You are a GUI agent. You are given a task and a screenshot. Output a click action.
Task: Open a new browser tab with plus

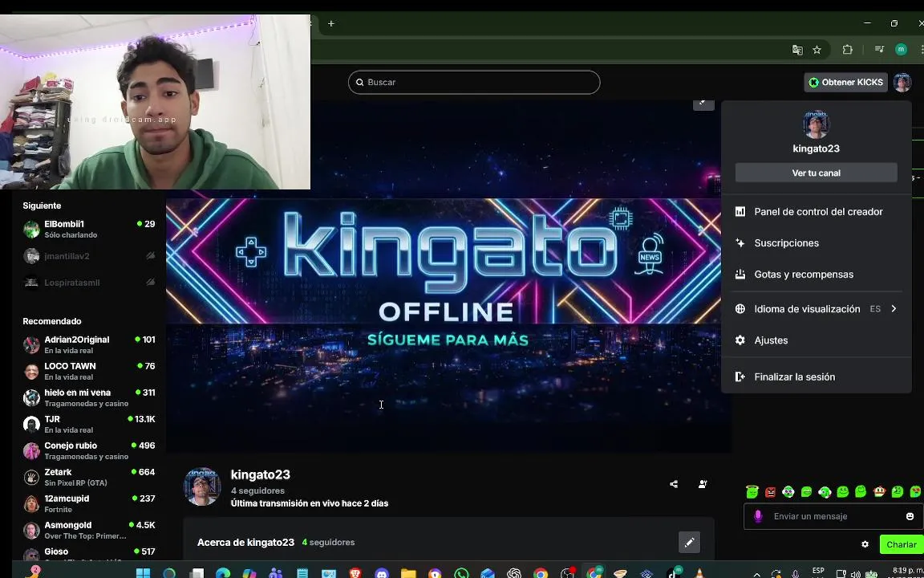click(x=331, y=23)
